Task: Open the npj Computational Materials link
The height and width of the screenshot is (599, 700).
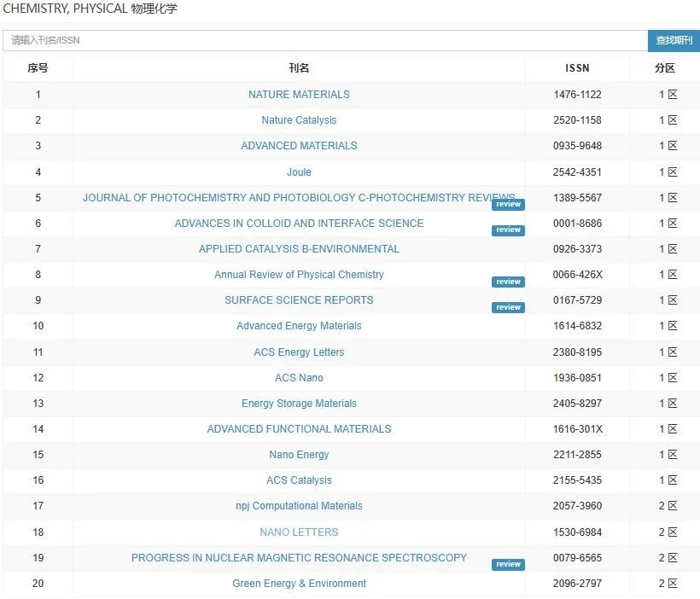Action: pos(299,506)
